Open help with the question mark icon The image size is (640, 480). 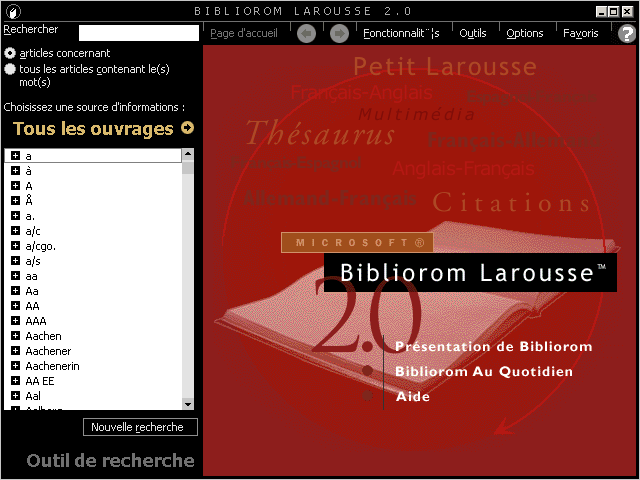(627, 33)
